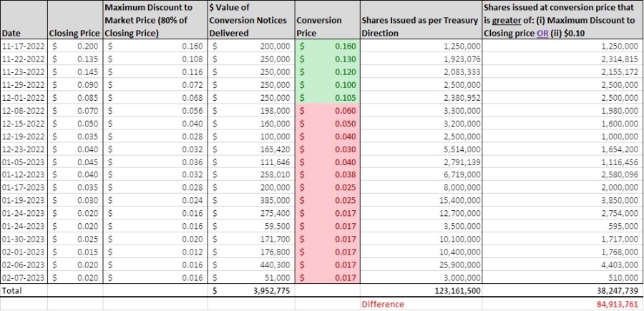Select the 11-17-2022 date cell
This screenshot has height=311, width=644.
[x=24, y=45]
